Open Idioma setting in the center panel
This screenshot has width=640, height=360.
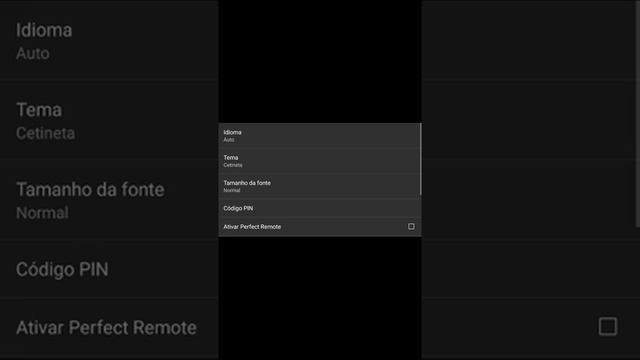319,136
